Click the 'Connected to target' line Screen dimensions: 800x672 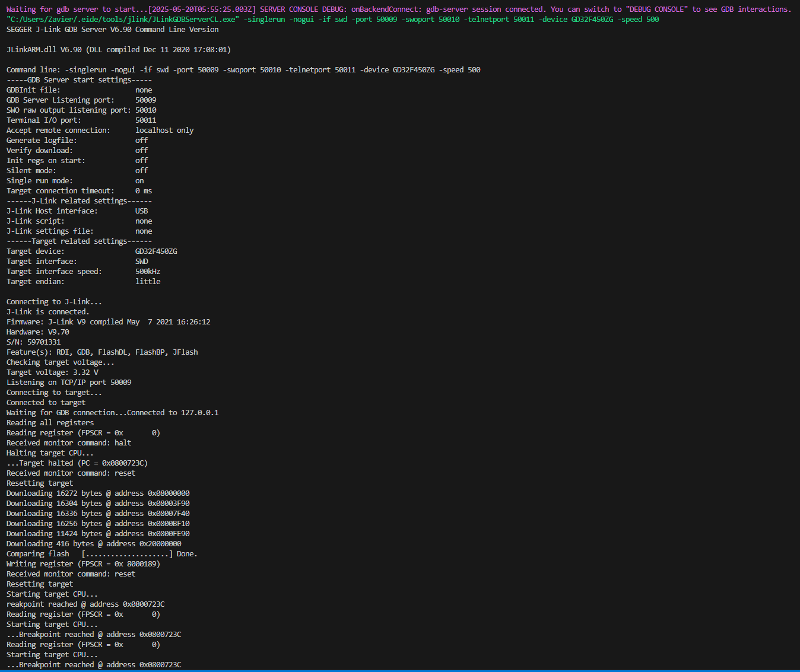46,403
